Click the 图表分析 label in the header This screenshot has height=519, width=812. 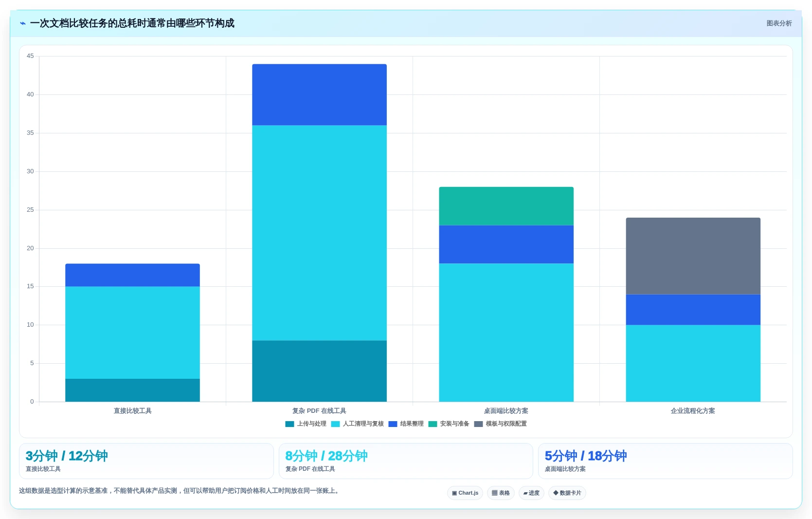779,23
